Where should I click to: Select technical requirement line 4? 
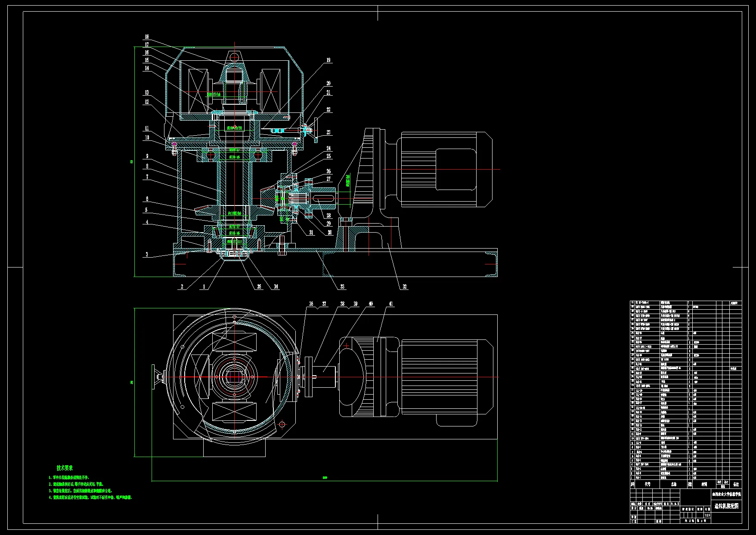[90, 498]
